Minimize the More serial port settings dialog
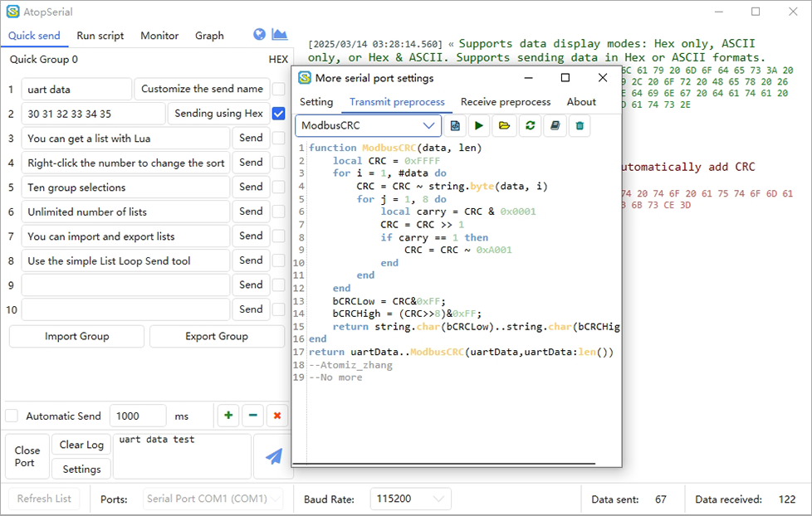This screenshot has height=516, width=812. tap(528, 78)
